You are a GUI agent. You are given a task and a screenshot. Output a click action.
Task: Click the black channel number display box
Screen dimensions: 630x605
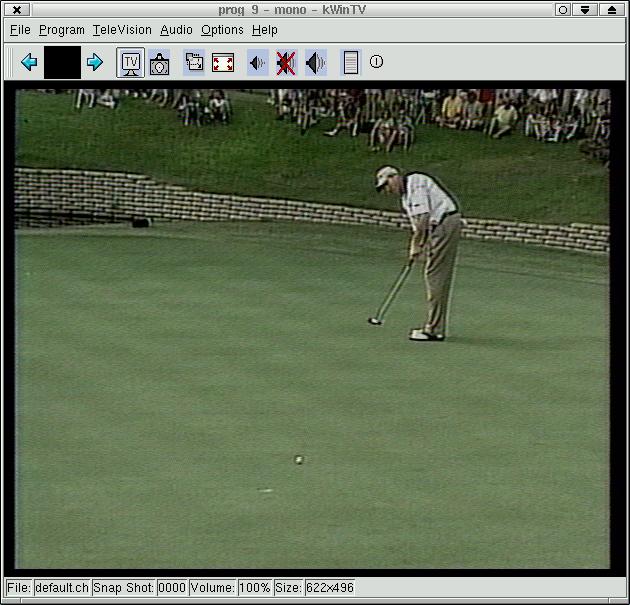tap(62, 63)
